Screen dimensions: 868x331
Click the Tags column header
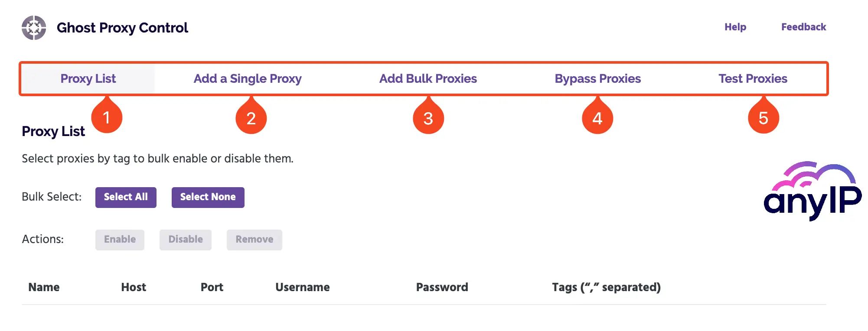(607, 287)
